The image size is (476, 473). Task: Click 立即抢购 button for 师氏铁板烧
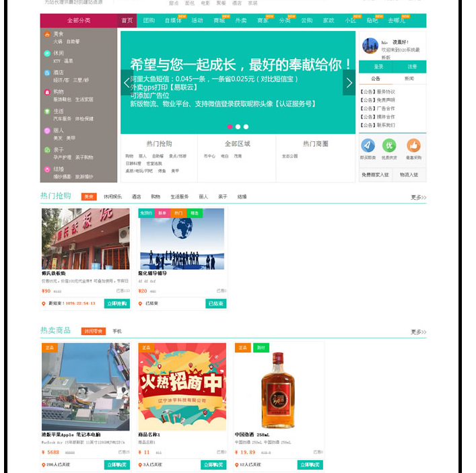click(x=117, y=303)
